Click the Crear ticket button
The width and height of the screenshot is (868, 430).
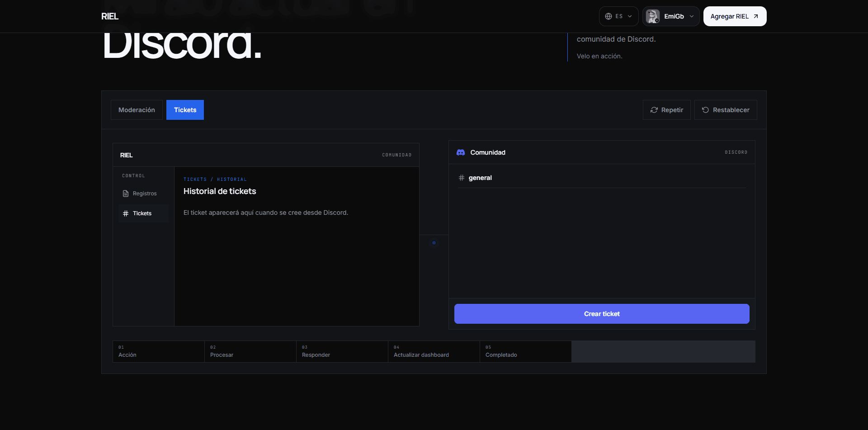click(602, 314)
